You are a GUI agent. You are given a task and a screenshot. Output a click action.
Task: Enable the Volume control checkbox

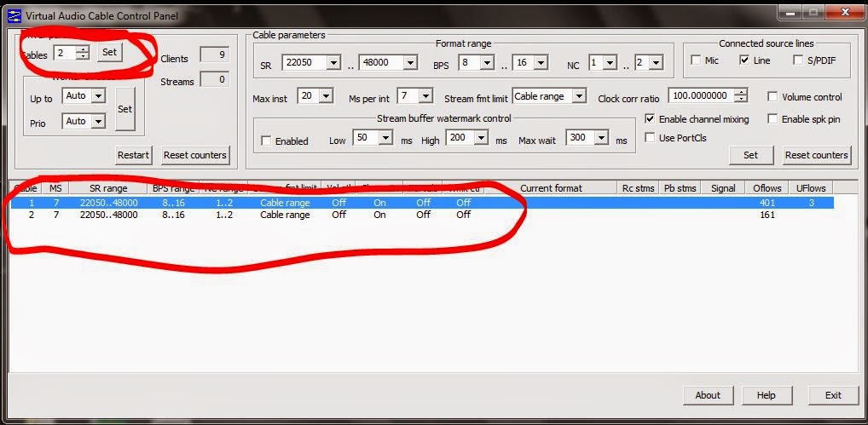click(x=773, y=97)
